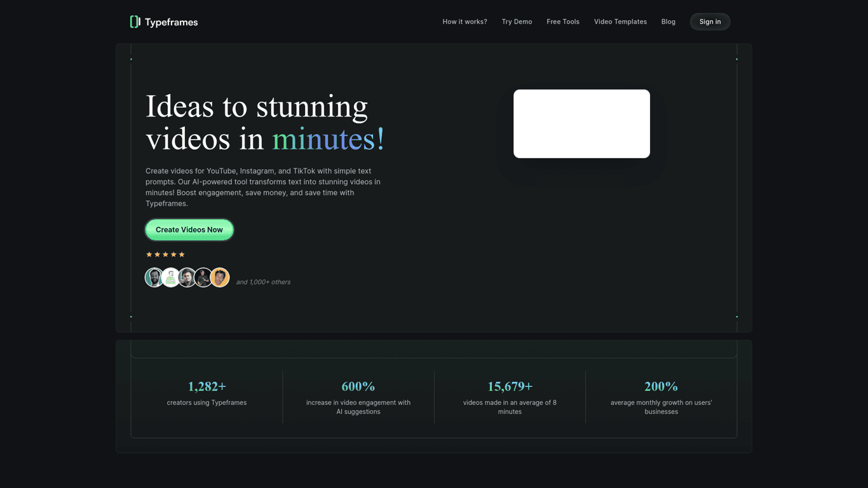The image size is (868, 488).
Task: Go to Try Demo in navigation
Action: [517, 22]
